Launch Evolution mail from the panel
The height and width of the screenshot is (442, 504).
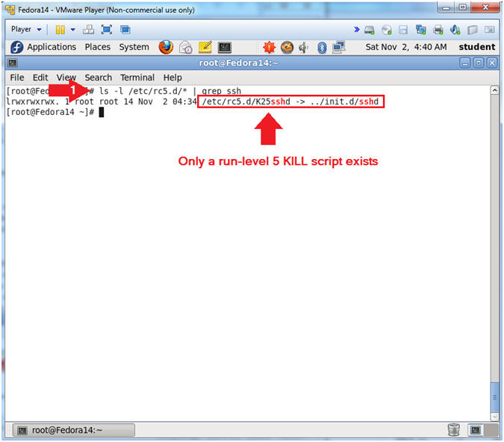click(x=186, y=48)
